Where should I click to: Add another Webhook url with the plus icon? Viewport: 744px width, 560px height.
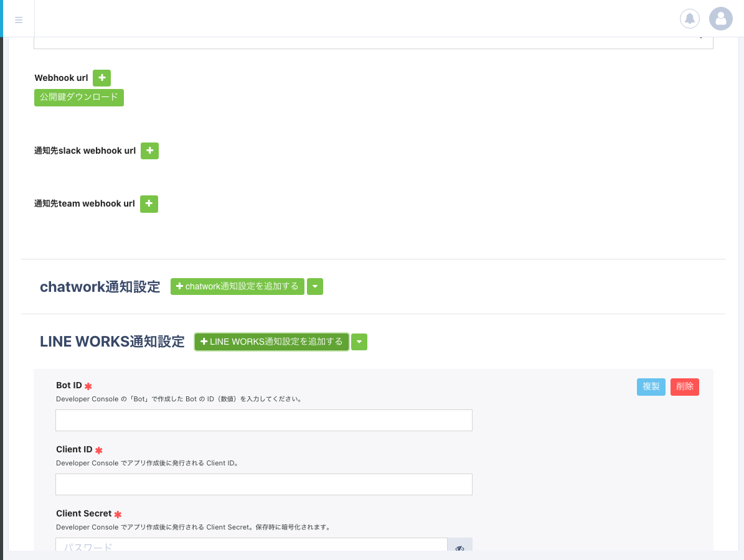(x=101, y=78)
